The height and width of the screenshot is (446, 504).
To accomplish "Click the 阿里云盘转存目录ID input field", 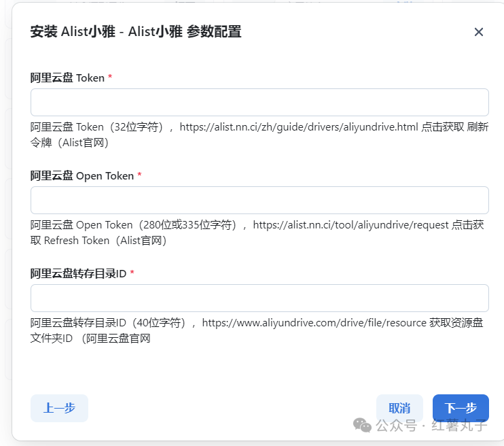I will (259, 298).
